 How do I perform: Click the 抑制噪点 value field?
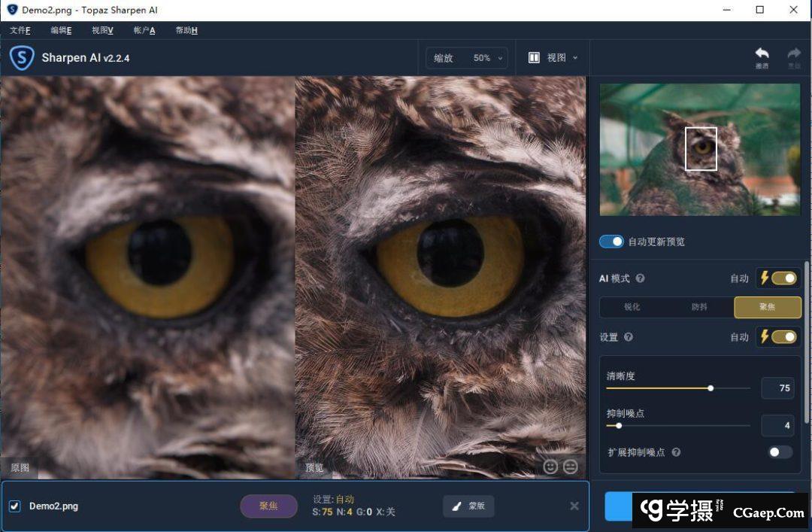pyautogui.click(x=777, y=425)
